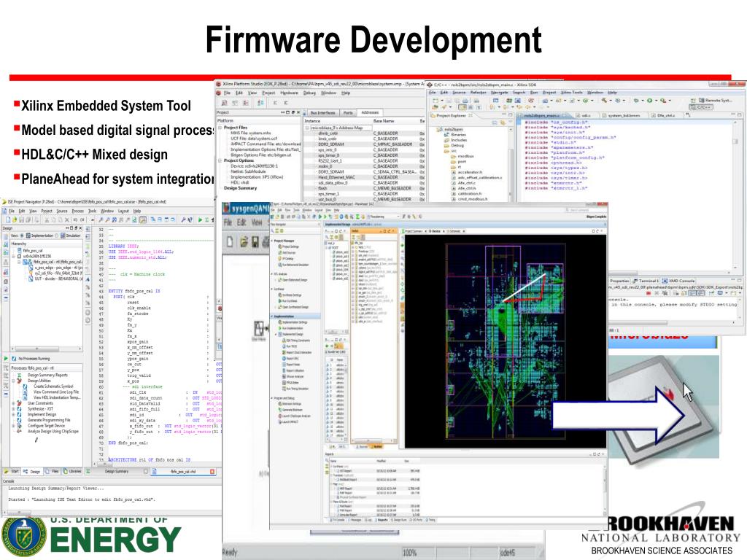Click green Run arrow in ISE toolbar

point(200,220)
